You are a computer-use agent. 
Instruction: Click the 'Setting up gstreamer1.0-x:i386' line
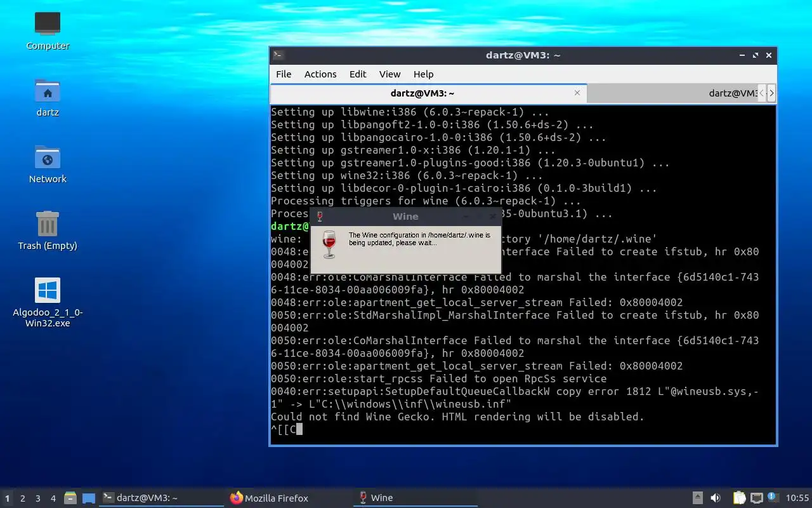point(413,150)
